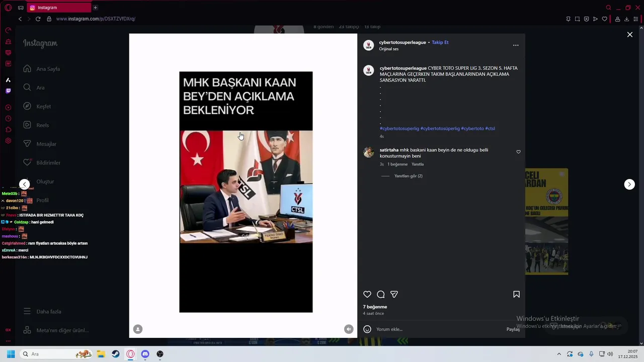View 7 beğenme likes list
This screenshot has width=644, height=362.
375,307
